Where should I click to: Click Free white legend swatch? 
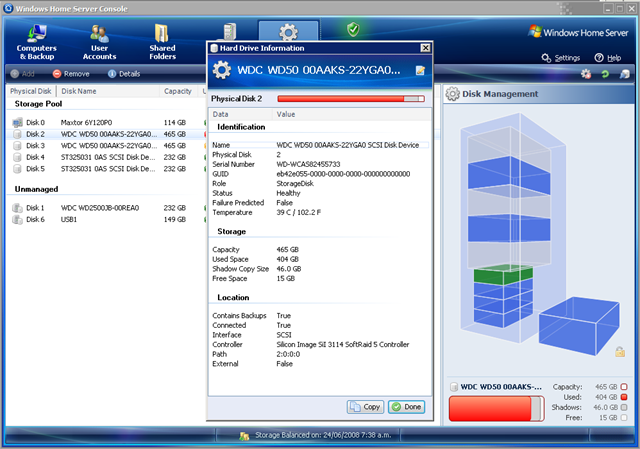coord(624,418)
